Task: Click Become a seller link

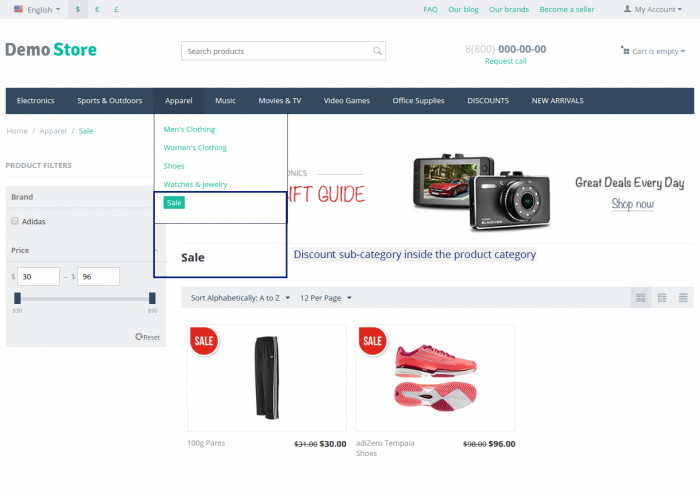Action: [567, 9]
